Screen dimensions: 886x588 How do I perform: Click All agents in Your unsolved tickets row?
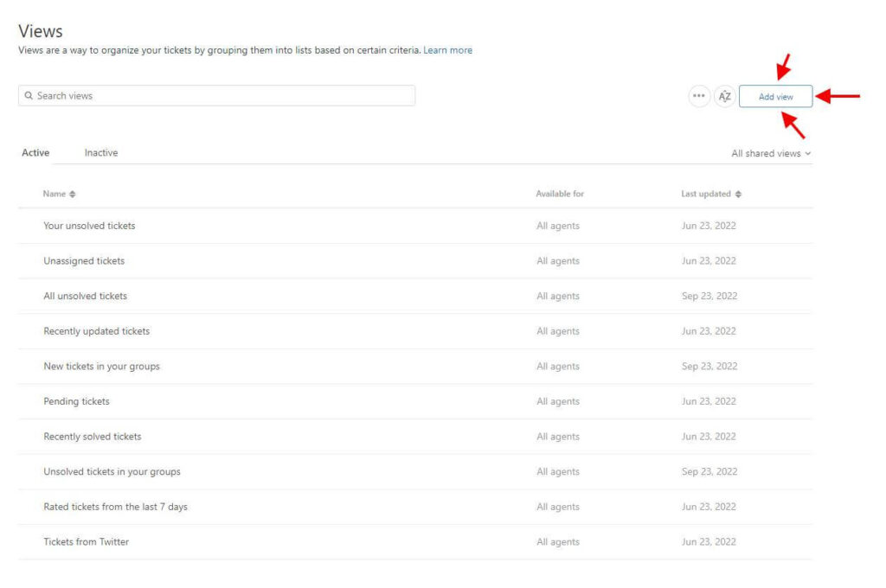[x=558, y=226]
